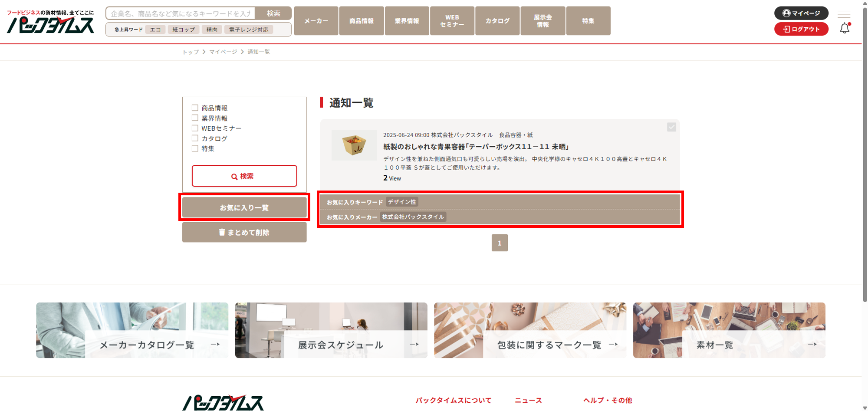868x411 pixels.
Task: Open メーカーカタログ一覧 banner
Action: (132, 330)
